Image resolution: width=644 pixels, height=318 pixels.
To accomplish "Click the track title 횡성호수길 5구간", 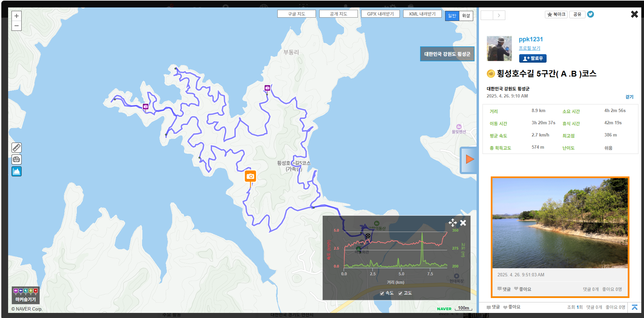I will pos(546,73).
